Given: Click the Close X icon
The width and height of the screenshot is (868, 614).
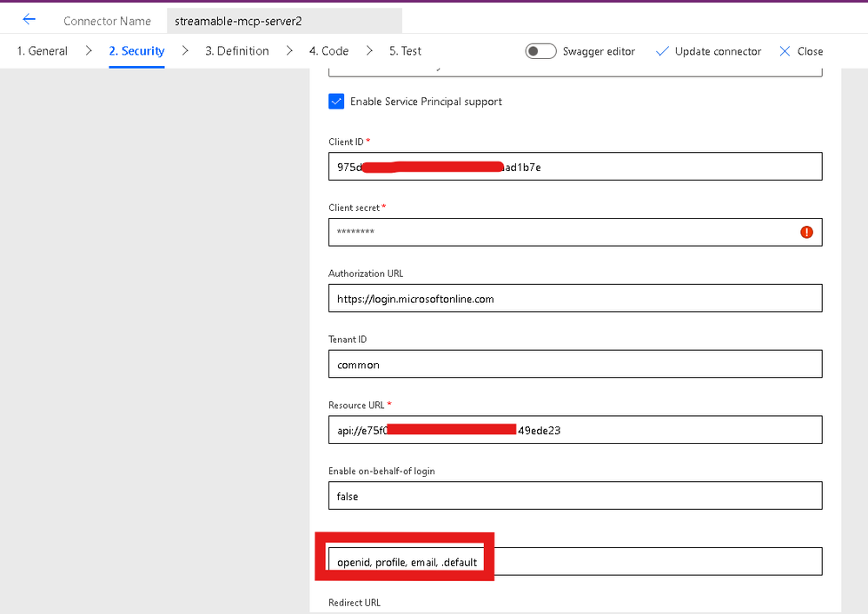Looking at the screenshot, I should 785,51.
